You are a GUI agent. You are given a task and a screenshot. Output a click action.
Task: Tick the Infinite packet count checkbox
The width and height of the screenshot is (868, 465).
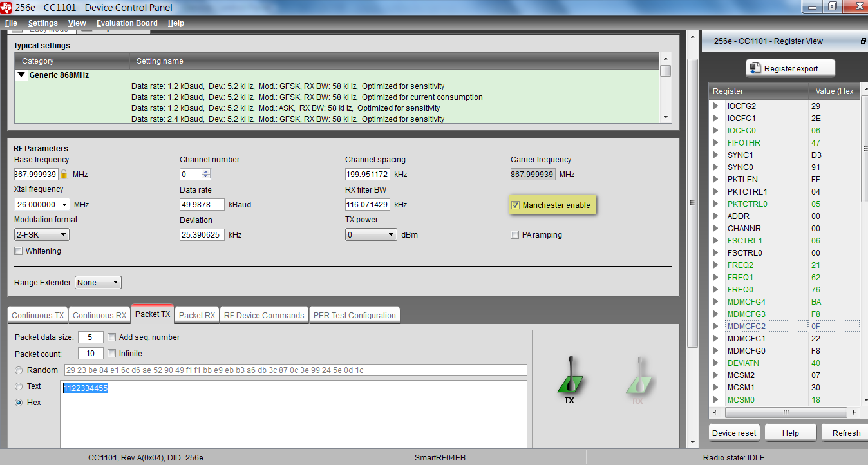pos(111,354)
